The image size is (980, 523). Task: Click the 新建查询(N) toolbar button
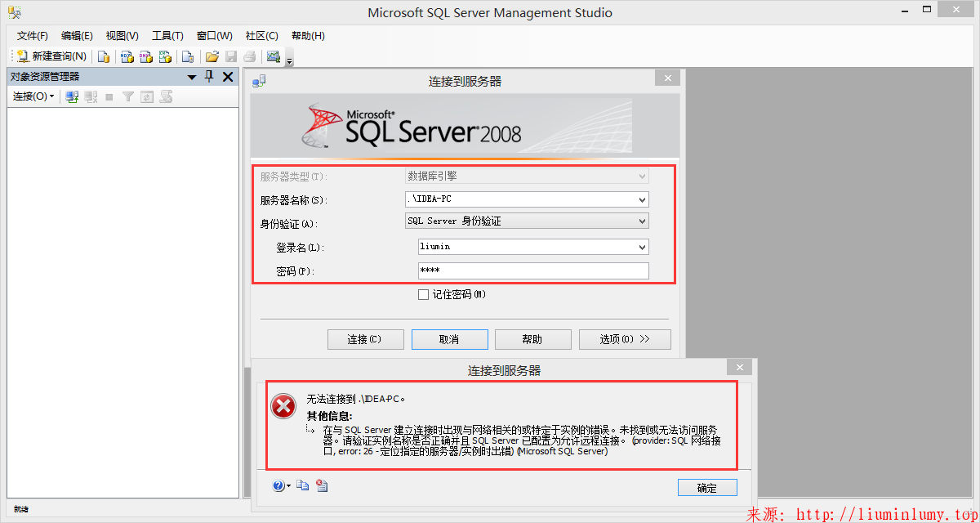point(51,56)
